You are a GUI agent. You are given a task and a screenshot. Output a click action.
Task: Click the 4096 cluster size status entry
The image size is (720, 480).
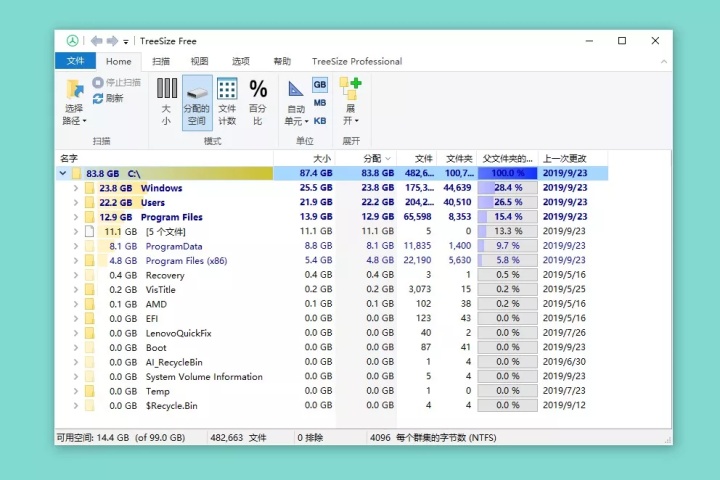pos(433,438)
